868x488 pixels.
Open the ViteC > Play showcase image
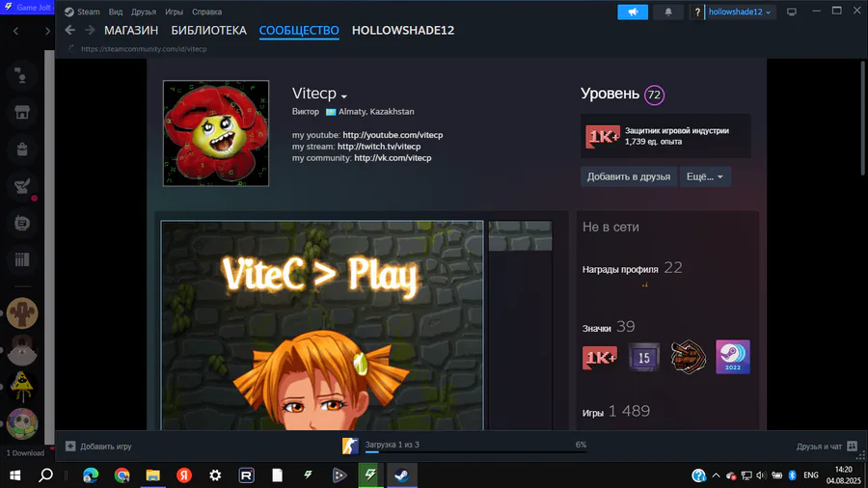[322, 325]
